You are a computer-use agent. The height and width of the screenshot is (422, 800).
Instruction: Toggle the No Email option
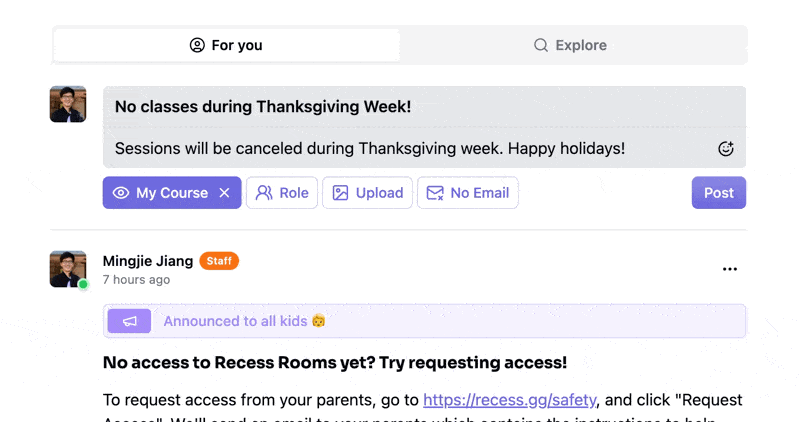(467, 193)
